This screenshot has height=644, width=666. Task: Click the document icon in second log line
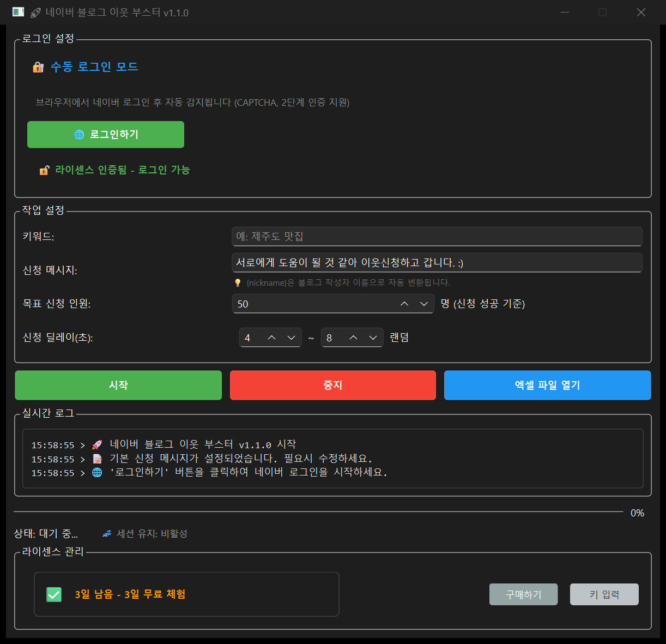[x=97, y=459]
